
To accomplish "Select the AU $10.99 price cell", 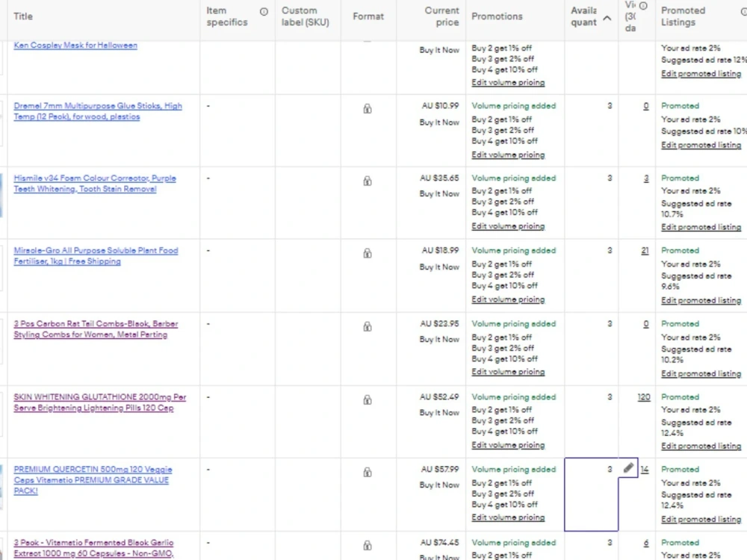I will 440,106.
